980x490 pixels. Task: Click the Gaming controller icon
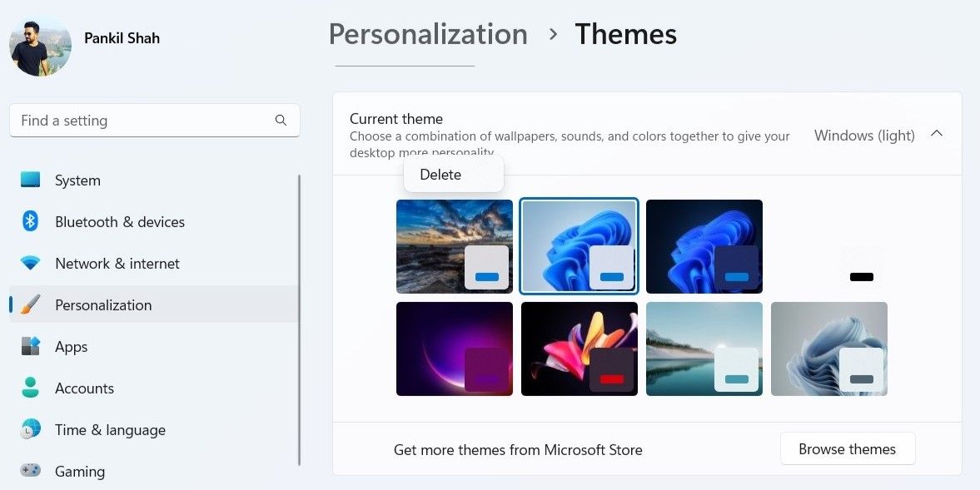point(30,471)
